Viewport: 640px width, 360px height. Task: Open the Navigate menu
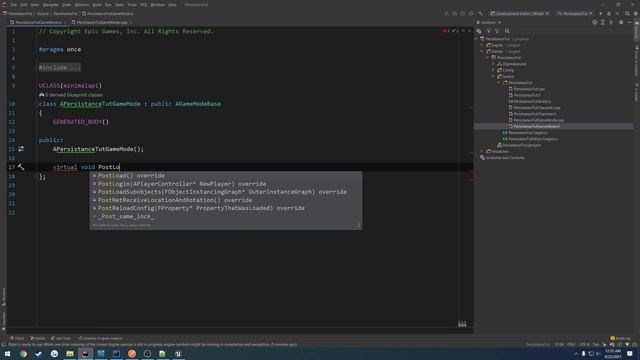(51, 5)
